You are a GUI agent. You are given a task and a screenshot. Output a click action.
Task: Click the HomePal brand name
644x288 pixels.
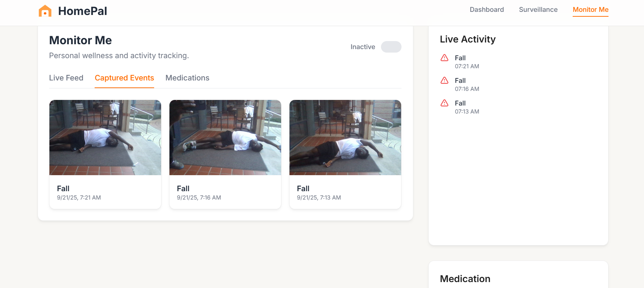point(82,11)
